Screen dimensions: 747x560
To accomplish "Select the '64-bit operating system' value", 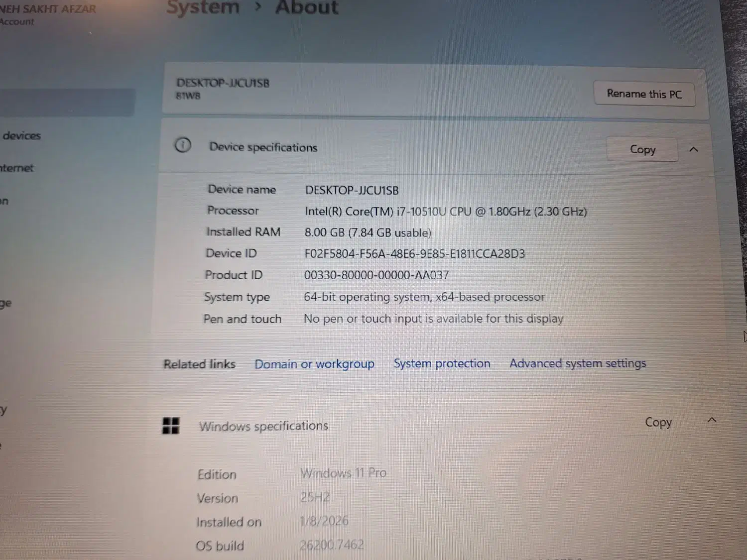I will tap(424, 297).
